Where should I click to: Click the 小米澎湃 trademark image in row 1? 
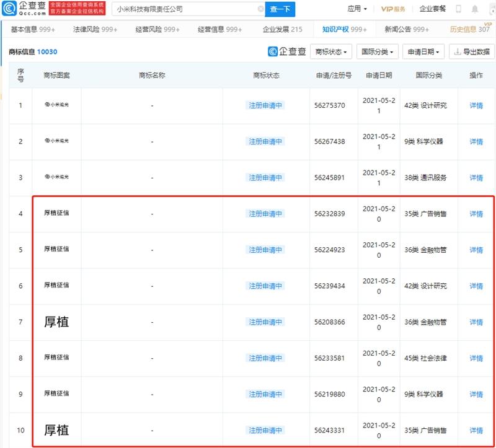(56, 105)
